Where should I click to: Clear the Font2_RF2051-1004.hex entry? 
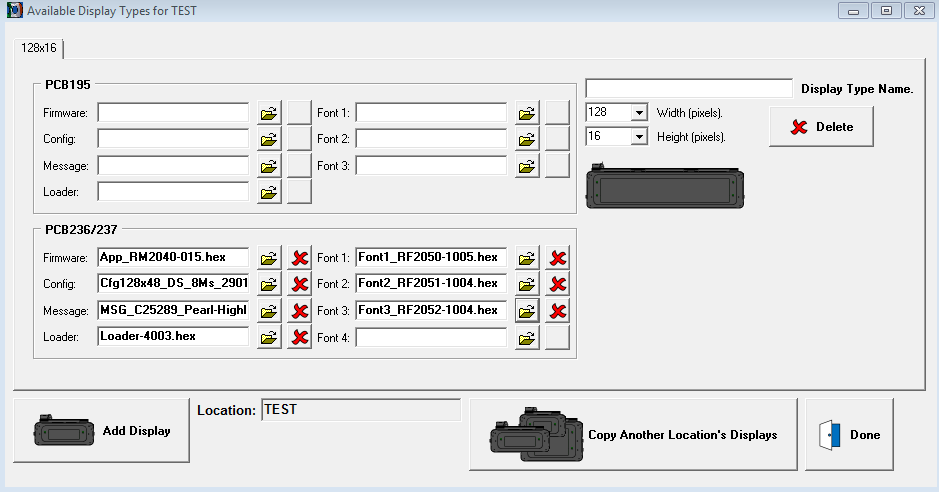tap(558, 284)
